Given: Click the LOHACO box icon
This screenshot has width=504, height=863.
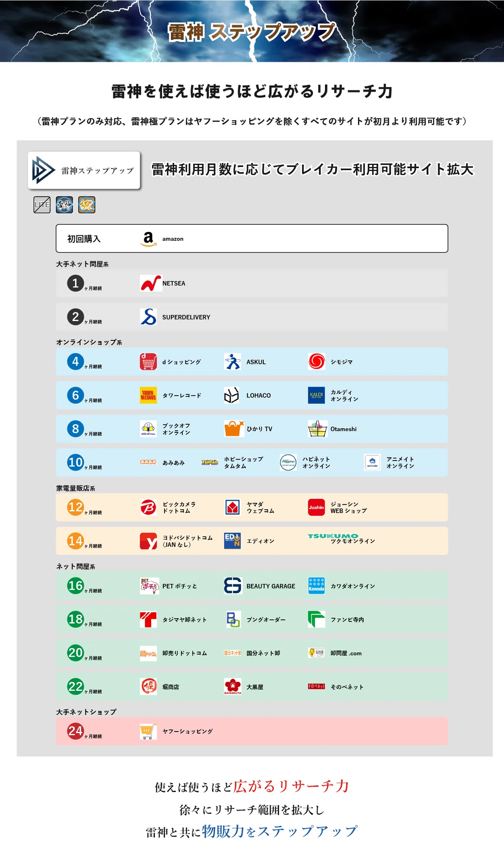Looking at the screenshot, I should point(232,395).
